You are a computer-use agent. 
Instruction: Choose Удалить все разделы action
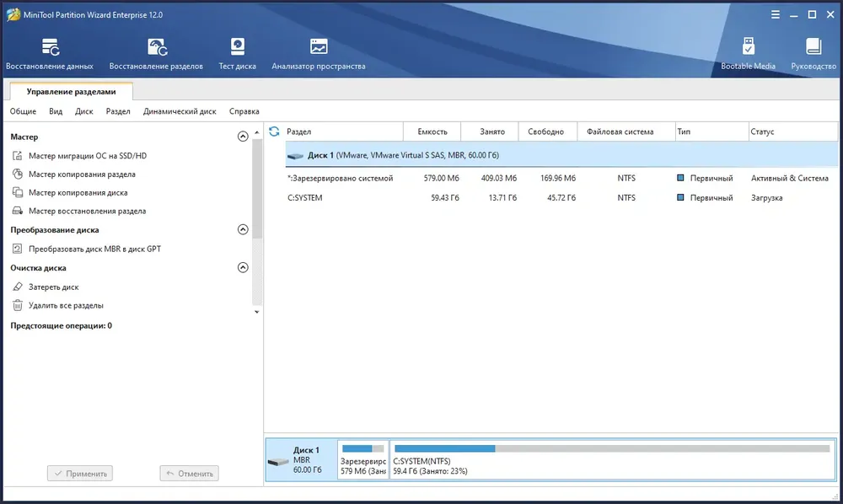(66, 305)
